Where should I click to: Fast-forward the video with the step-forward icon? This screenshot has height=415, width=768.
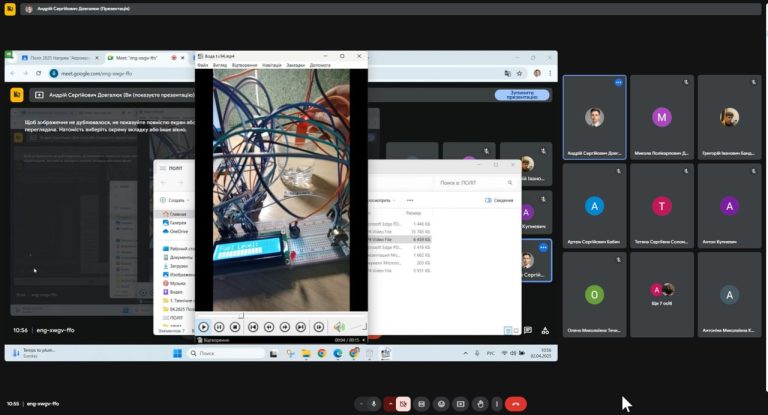(285, 327)
